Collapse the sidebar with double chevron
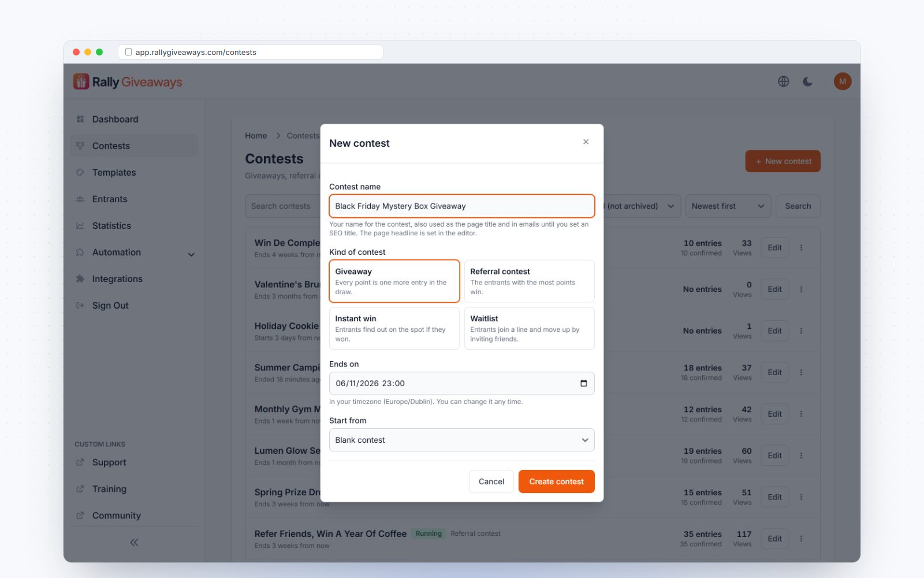The width and height of the screenshot is (924, 578). (134, 542)
